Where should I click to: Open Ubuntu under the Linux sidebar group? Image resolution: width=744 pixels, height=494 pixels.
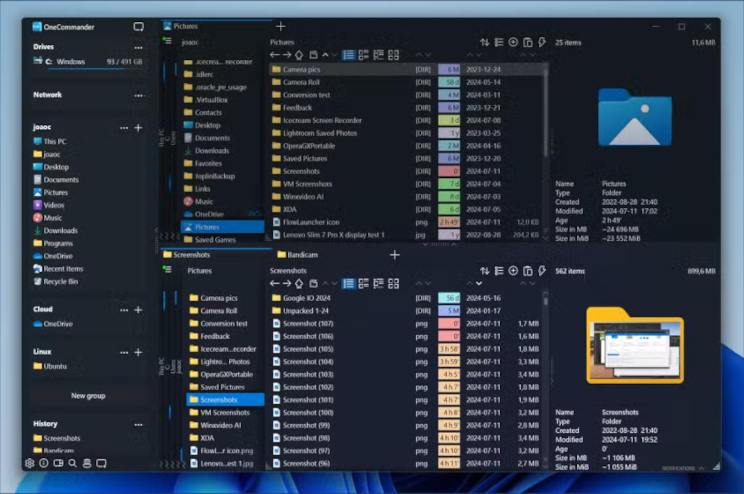[x=56, y=366]
